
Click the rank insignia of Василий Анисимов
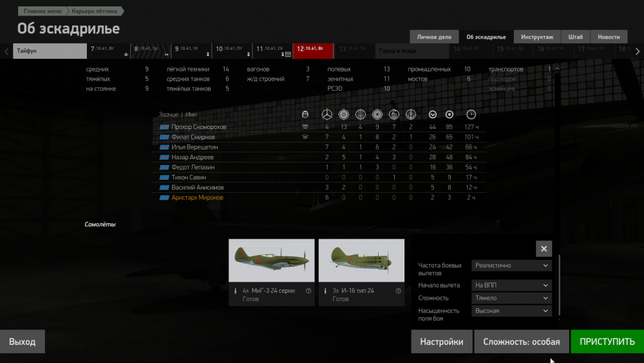coord(164,188)
